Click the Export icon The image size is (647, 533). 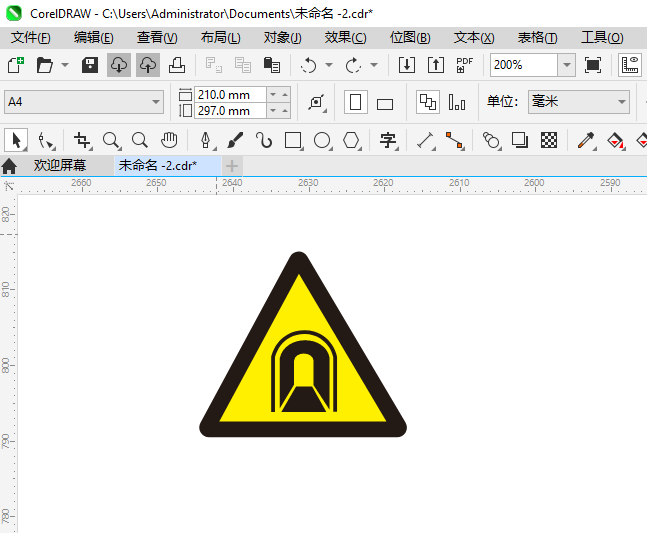(x=436, y=65)
